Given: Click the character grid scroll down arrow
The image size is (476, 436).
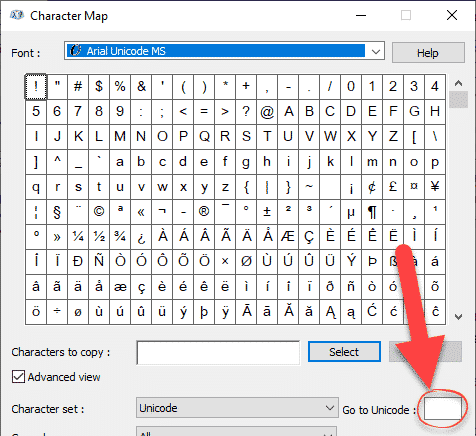Looking at the screenshot, I should [x=458, y=317].
